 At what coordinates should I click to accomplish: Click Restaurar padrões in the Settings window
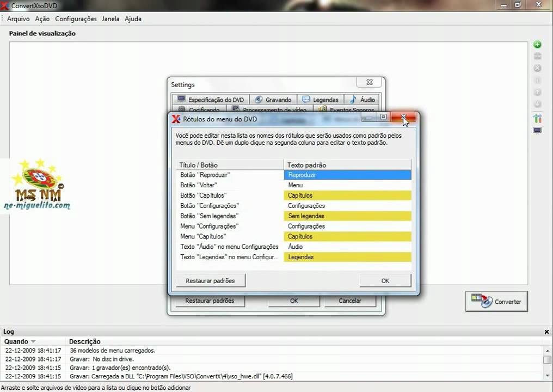coord(210,301)
